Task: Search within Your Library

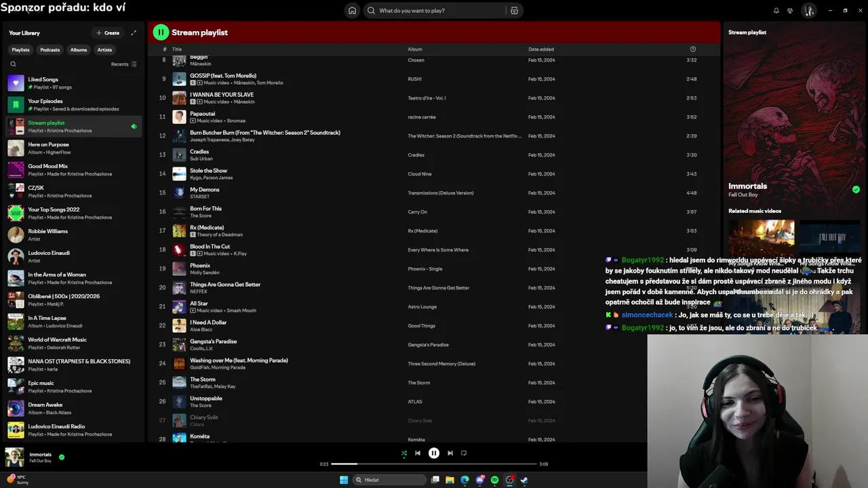Action: pos(13,64)
